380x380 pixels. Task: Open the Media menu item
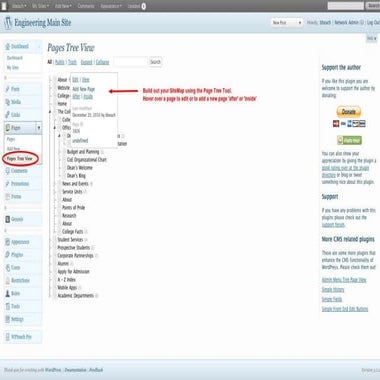coord(16,102)
